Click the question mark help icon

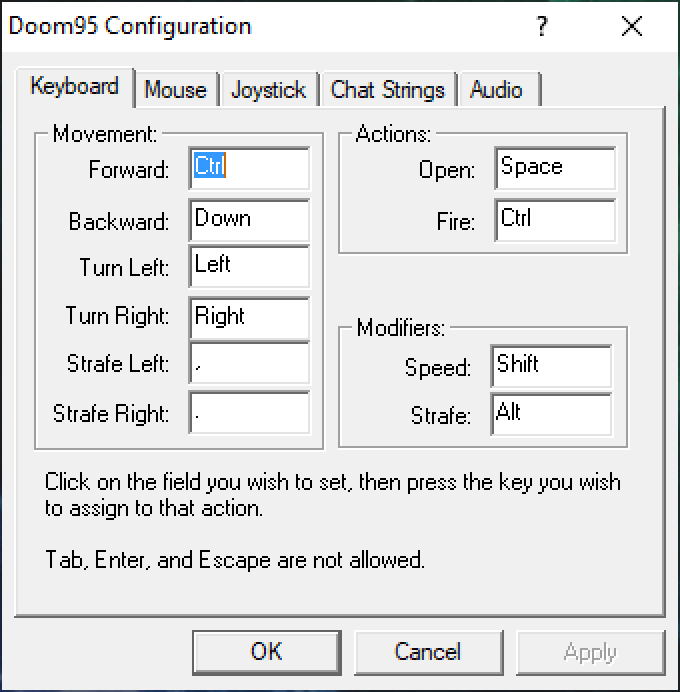(542, 26)
